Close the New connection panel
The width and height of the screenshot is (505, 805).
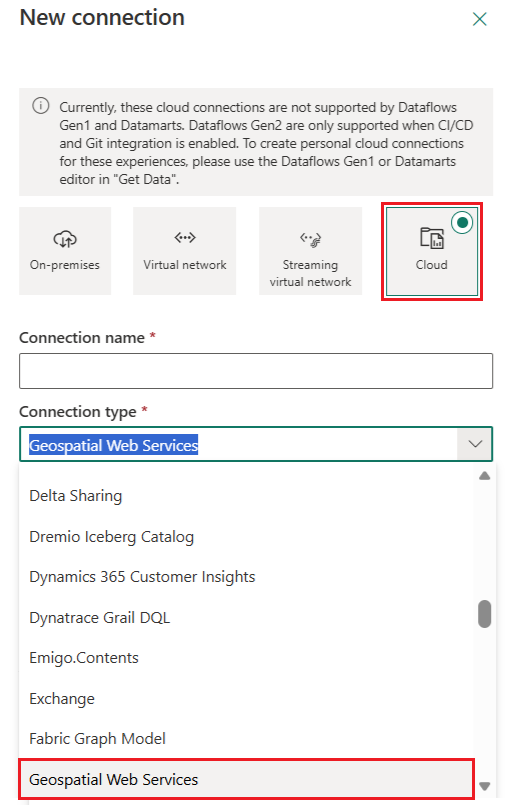pos(479,19)
